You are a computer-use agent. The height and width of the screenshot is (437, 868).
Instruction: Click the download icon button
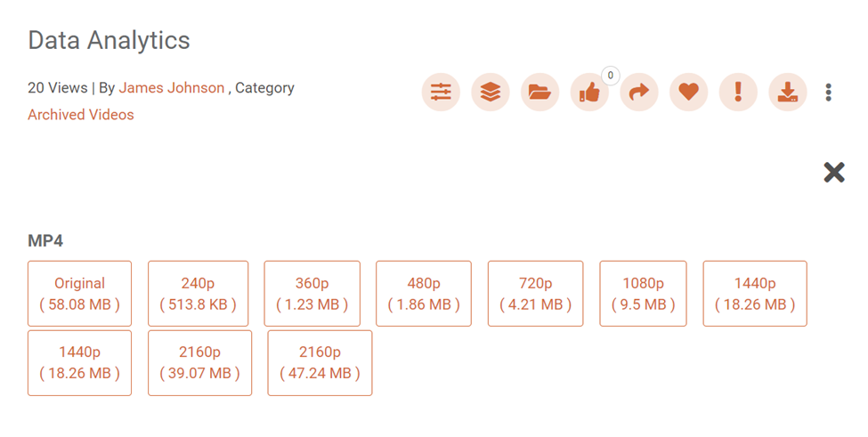click(787, 92)
